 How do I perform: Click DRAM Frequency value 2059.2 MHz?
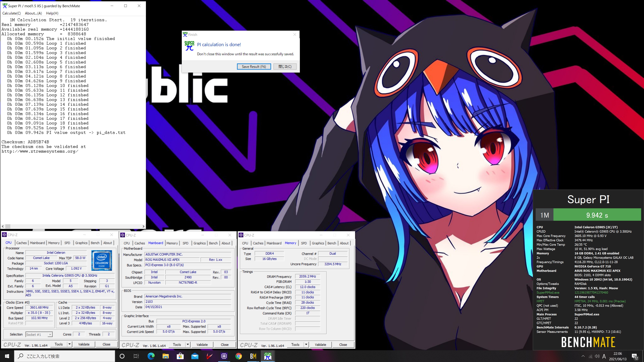308,277
